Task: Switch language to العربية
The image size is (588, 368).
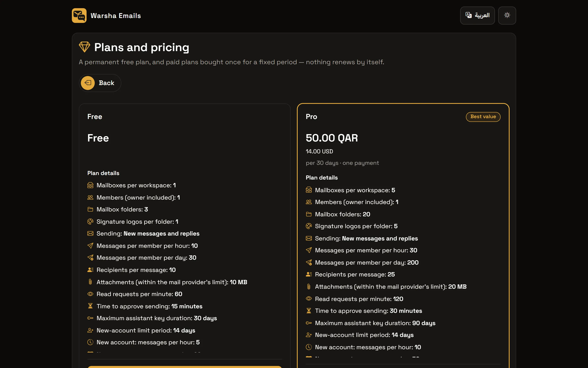Action: click(477, 15)
